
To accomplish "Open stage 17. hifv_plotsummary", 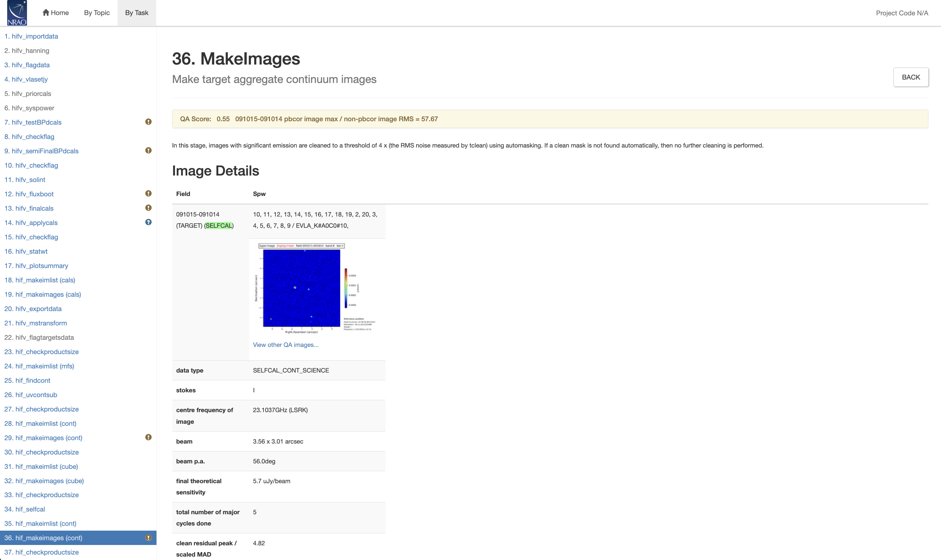I will pyautogui.click(x=36, y=266).
